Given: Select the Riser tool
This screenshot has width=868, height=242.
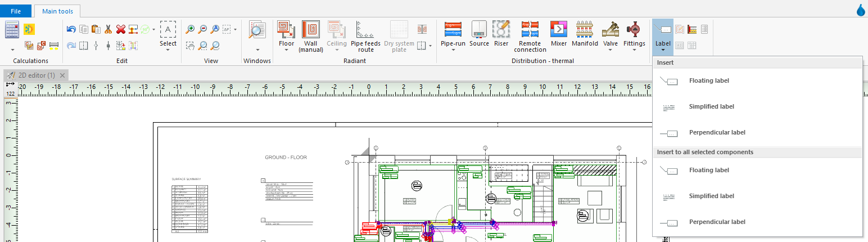Looking at the screenshot, I should [501, 34].
